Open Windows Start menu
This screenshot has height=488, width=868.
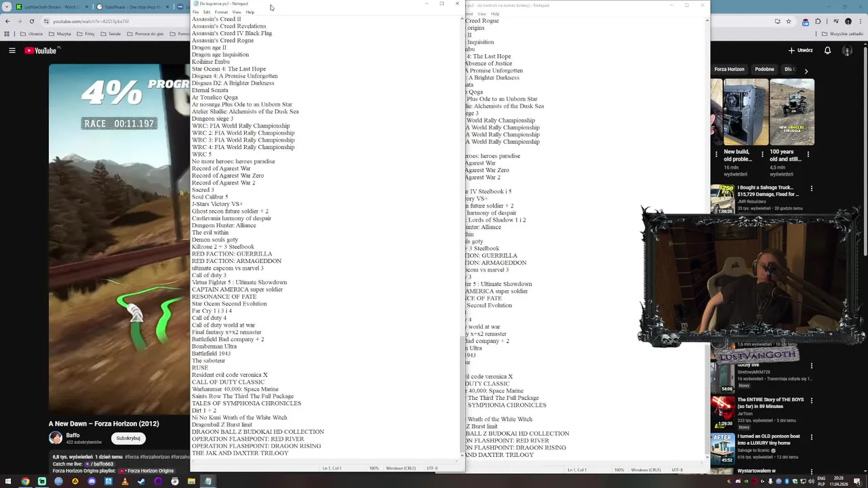coord(8,482)
